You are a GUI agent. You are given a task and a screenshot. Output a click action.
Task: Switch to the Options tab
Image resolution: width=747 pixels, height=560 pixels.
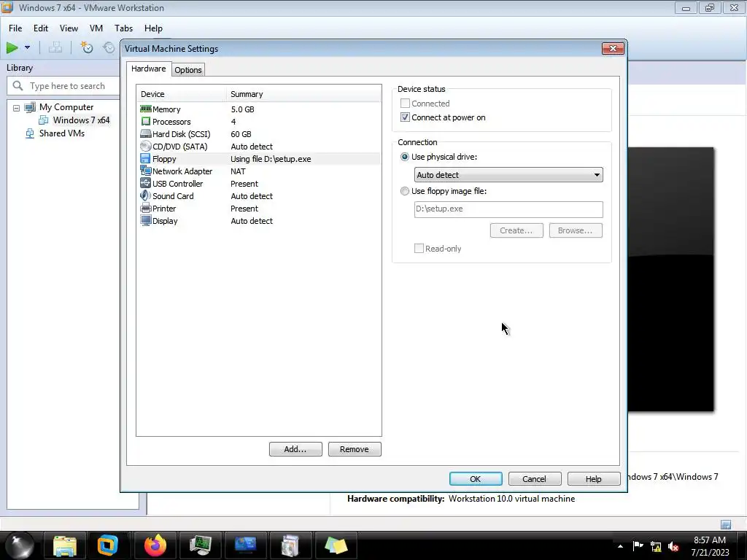pos(188,70)
